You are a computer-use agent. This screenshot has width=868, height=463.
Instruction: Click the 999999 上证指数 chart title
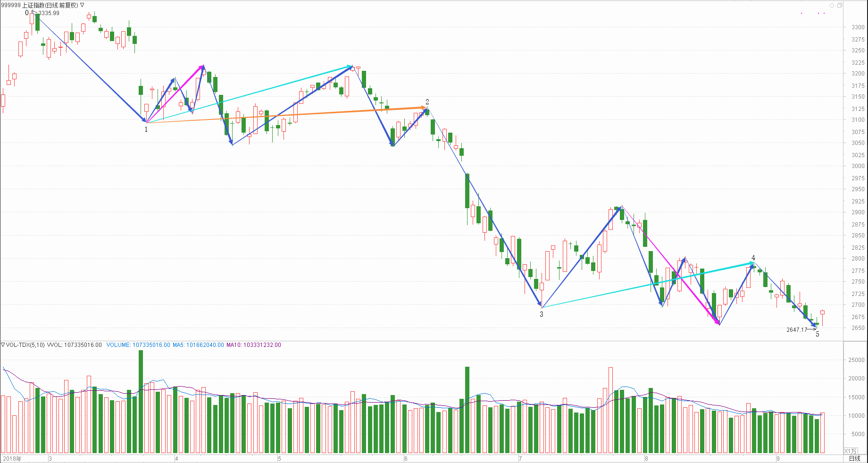coord(40,5)
